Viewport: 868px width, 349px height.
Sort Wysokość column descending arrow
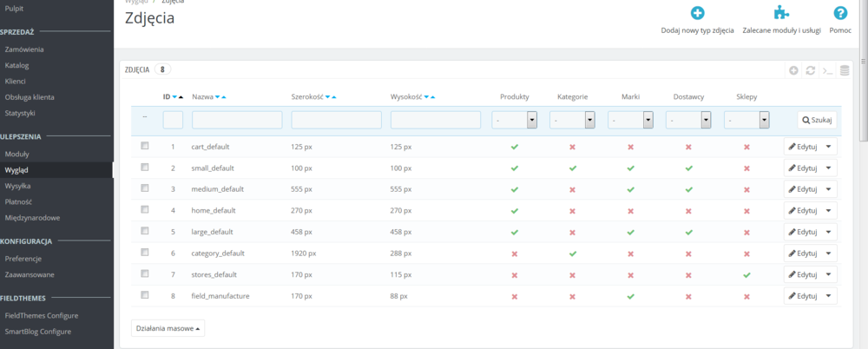coord(427,97)
